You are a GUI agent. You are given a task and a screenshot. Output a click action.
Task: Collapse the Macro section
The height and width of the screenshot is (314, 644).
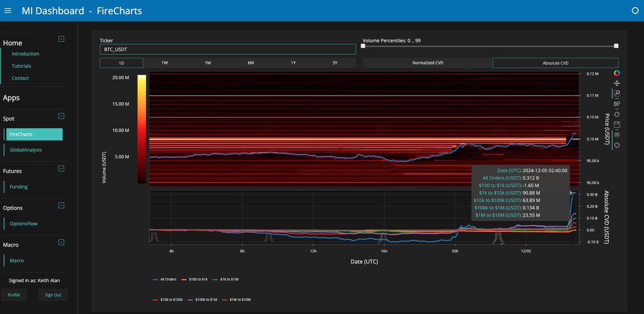tap(61, 243)
